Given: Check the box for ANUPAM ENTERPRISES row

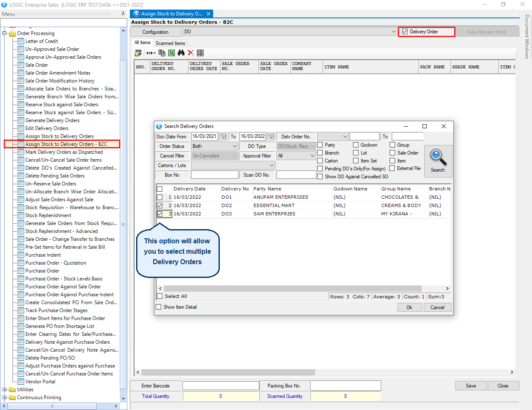Looking at the screenshot, I should coord(160,197).
